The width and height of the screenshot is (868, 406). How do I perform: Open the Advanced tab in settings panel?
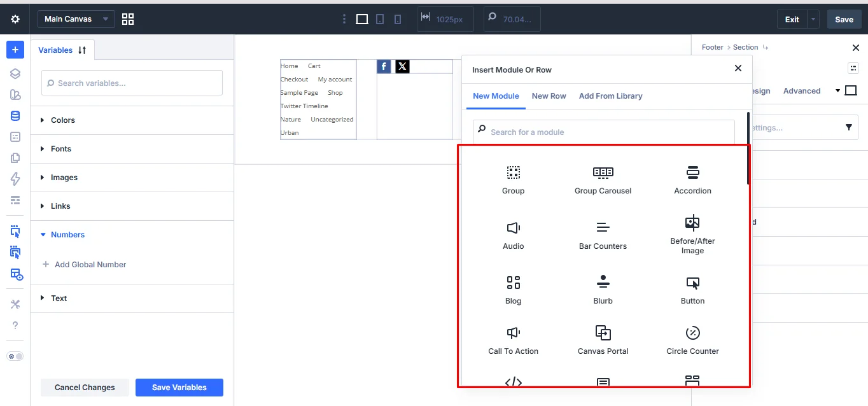[802, 91]
